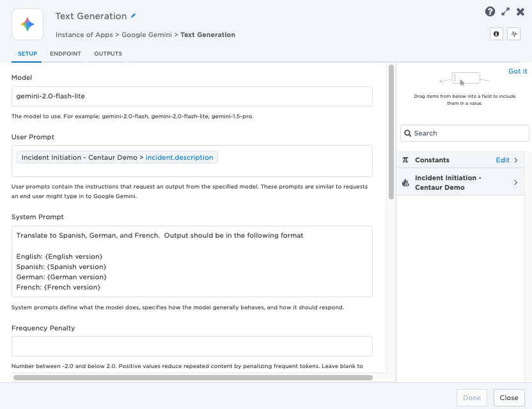Click the 'Model' field label
The width and height of the screenshot is (532, 409).
(22, 78)
